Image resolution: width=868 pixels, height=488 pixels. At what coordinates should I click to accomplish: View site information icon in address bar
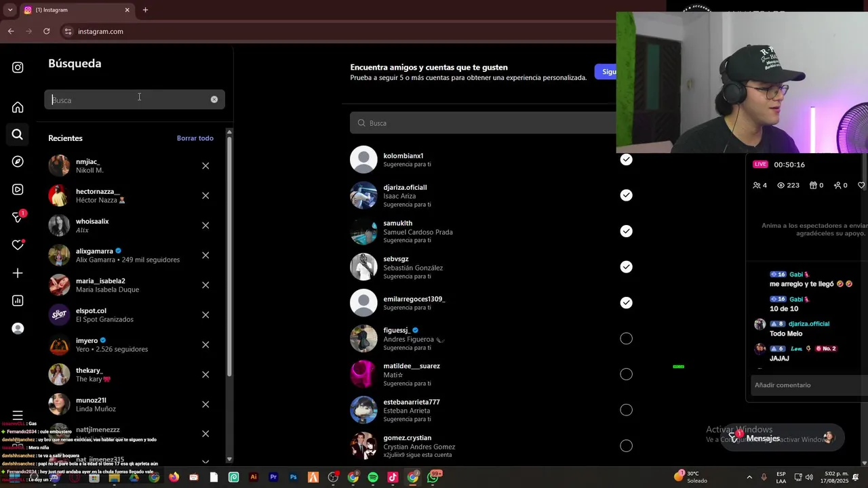point(68,31)
